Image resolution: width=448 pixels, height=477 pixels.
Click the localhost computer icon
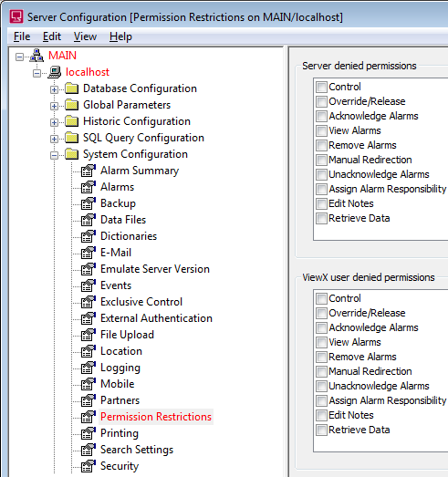click(54, 72)
